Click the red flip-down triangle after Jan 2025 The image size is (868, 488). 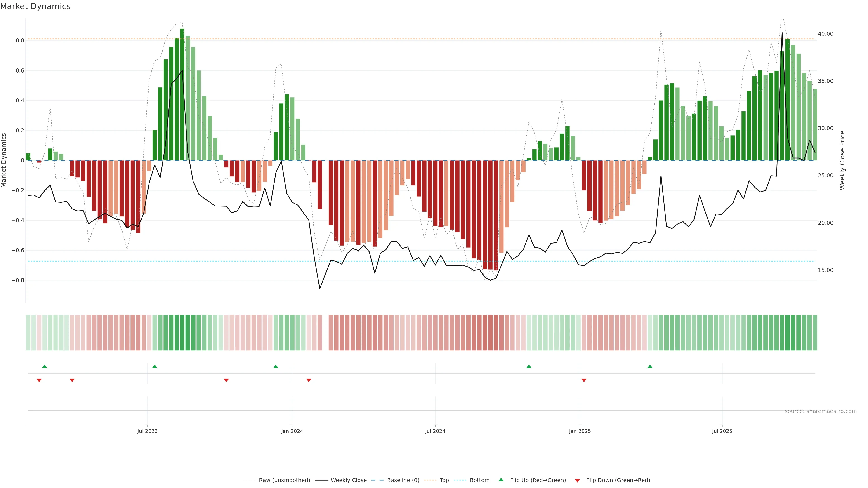pos(584,380)
